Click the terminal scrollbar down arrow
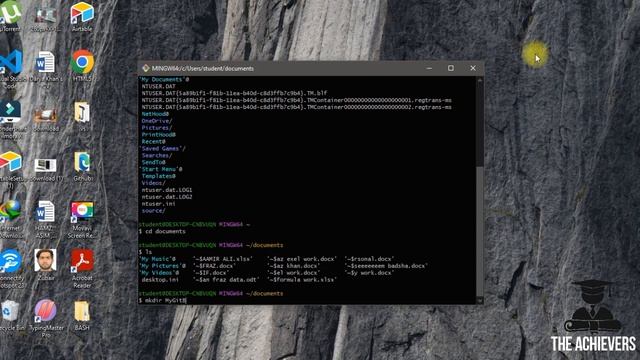640x360 pixels. point(480,300)
